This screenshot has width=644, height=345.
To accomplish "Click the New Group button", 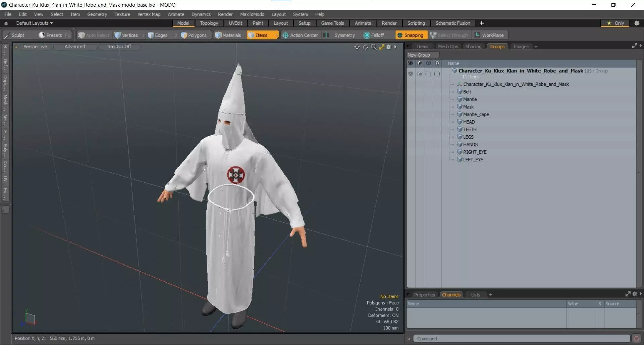I will (x=423, y=55).
